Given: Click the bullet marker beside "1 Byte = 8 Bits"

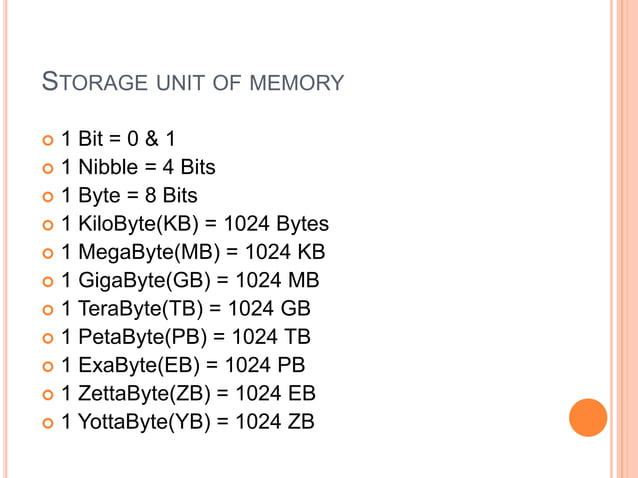Looking at the screenshot, I should click(x=46, y=196).
